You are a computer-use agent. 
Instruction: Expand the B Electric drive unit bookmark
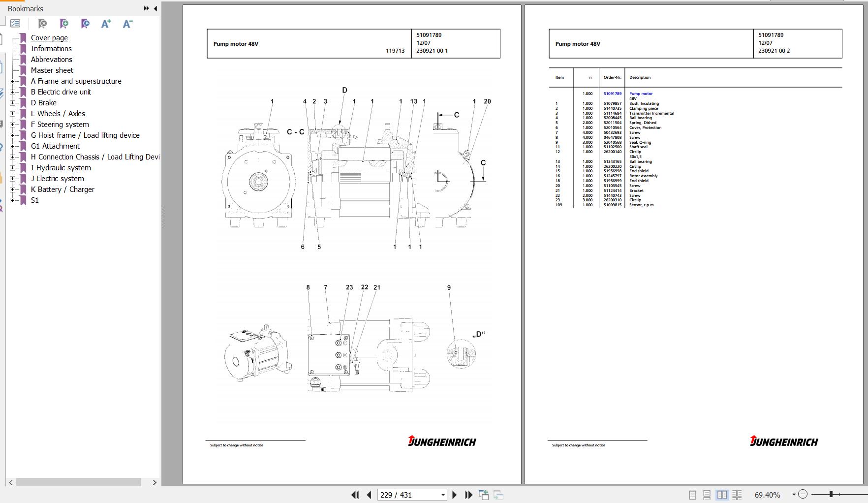(13, 92)
